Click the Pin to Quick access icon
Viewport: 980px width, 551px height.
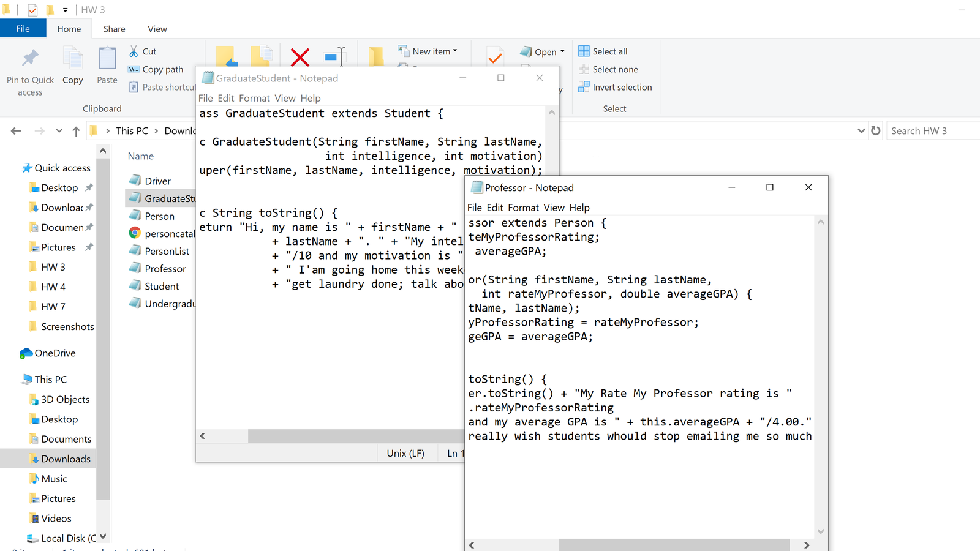click(30, 59)
